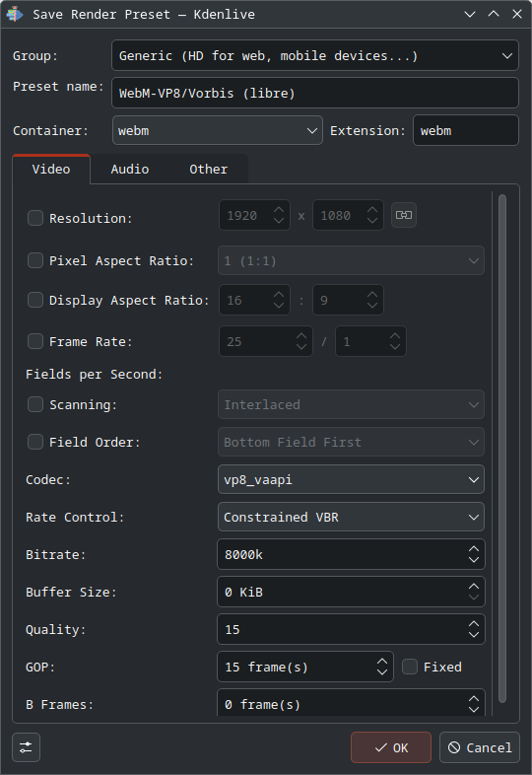Decrease B Frames with the down arrow

click(x=473, y=709)
